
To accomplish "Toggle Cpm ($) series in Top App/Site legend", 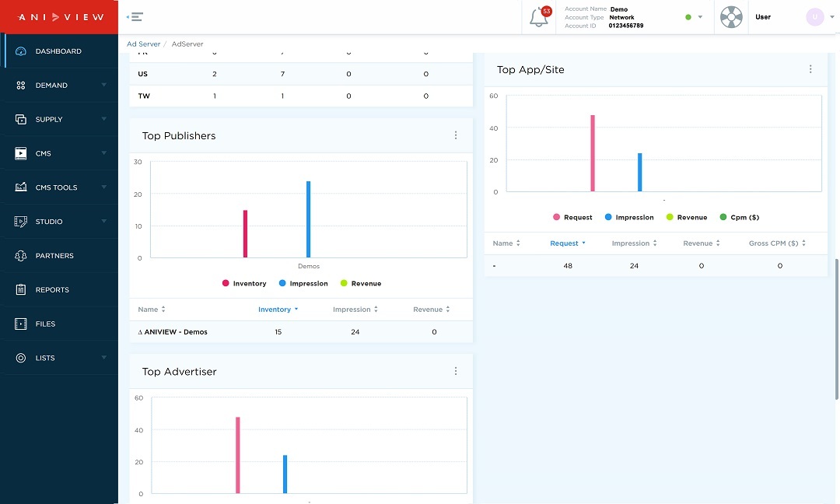I will point(739,218).
